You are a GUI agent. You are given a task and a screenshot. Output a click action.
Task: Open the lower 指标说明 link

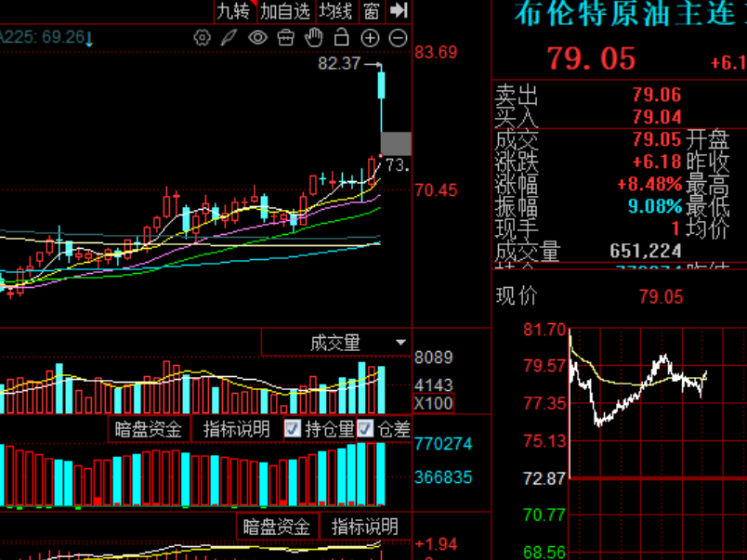click(365, 527)
